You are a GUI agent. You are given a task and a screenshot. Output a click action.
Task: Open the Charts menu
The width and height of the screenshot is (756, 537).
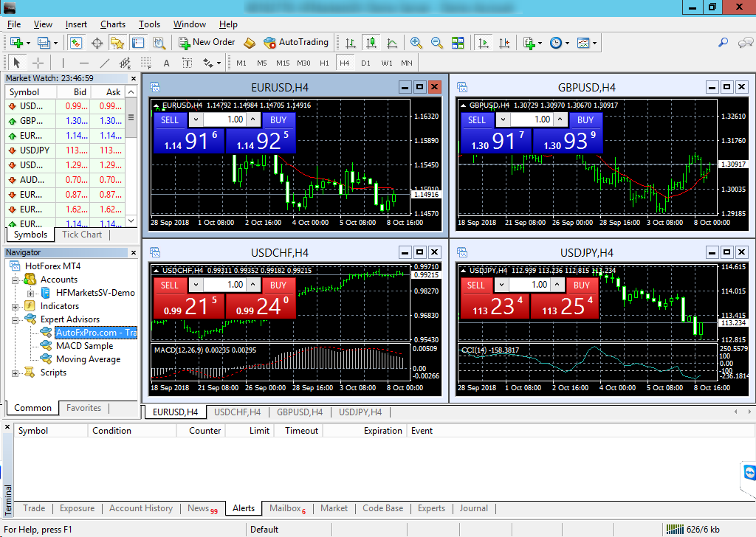(113, 24)
